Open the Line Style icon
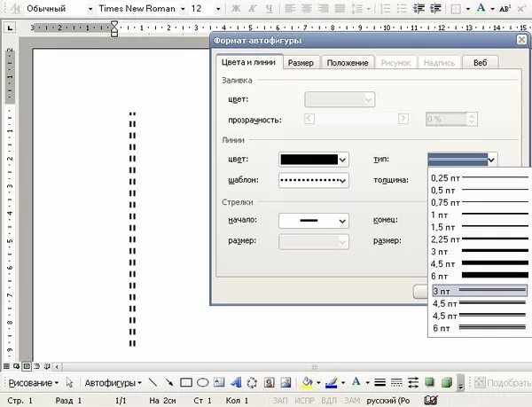This screenshot has height=407, width=532. point(380,382)
